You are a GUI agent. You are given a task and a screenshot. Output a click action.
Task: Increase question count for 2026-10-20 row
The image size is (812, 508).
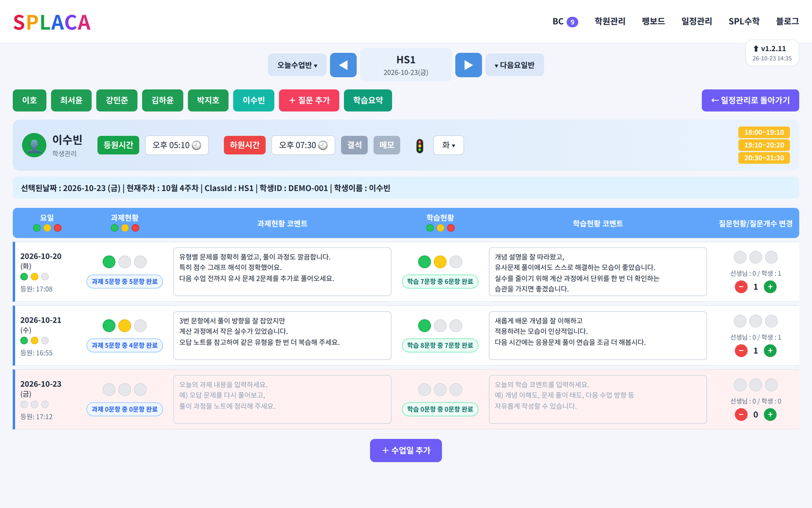pos(770,287)
